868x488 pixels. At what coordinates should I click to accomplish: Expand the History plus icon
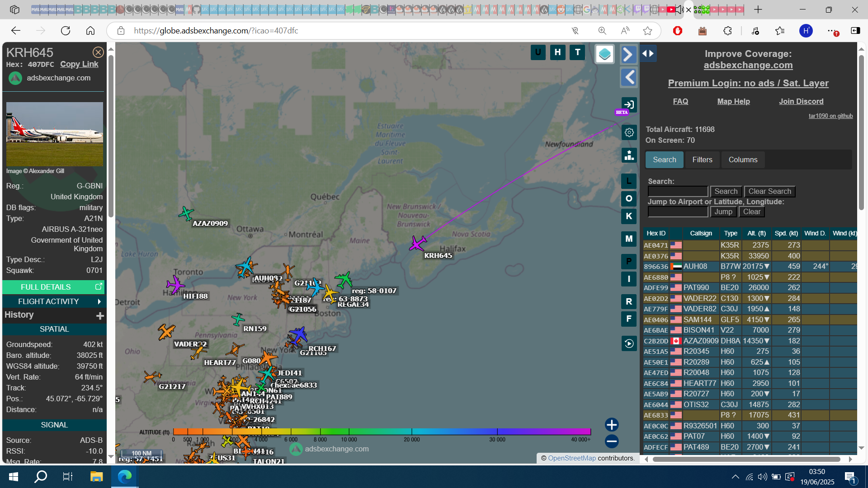coord(100,315)
